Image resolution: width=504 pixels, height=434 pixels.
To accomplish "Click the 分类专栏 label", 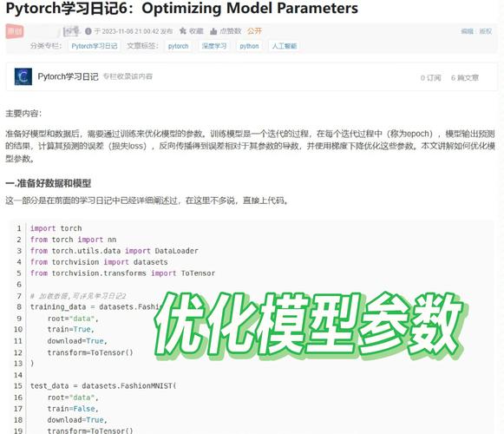I will 46,46.
